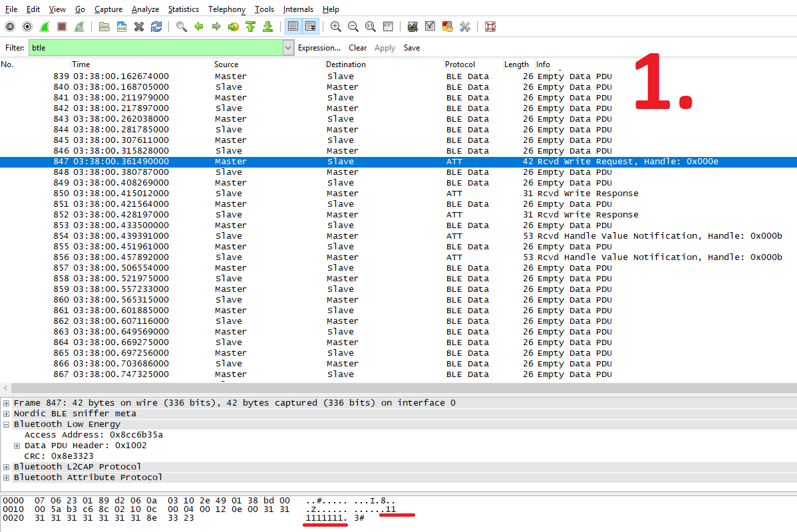Edit capture filter icon
This screenshot has height=532, width=797.
tap(412, 27)
